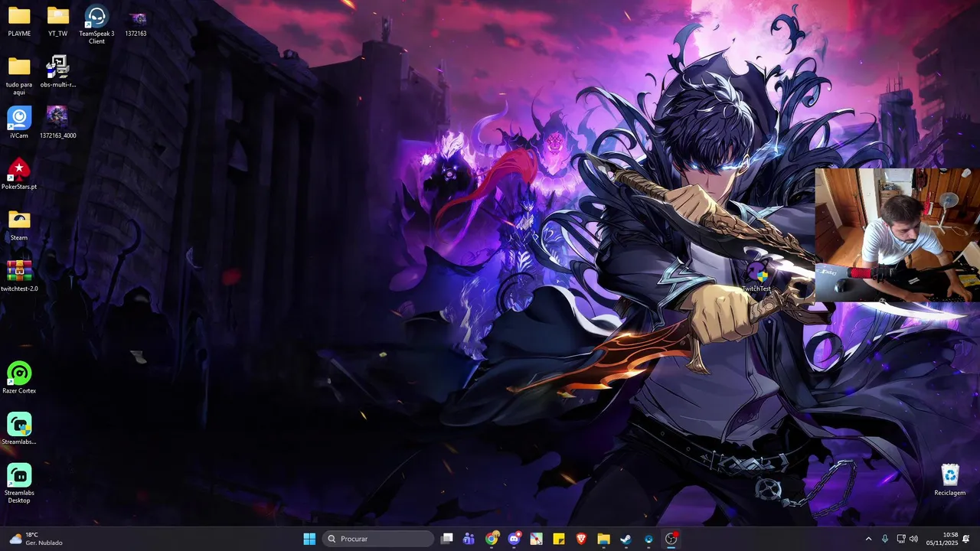The height and width of the screenshot is (551, 980).
Task: Open the Windows Start menu
Action: (x=309, y=539)
